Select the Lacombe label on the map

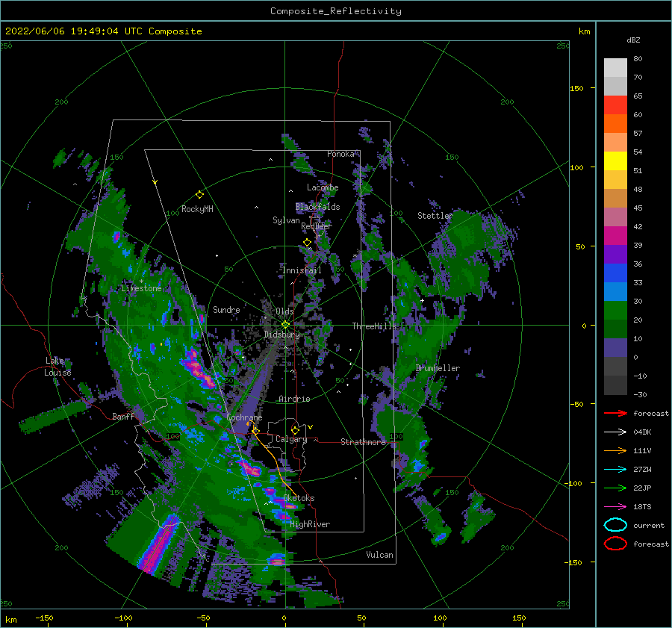click(323, 187)
